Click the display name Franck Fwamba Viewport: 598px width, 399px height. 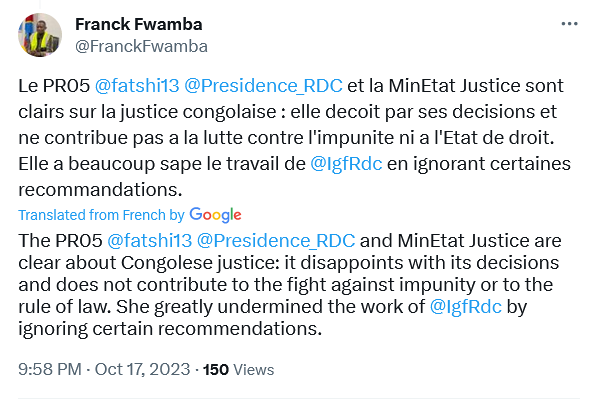click(138, 24)
